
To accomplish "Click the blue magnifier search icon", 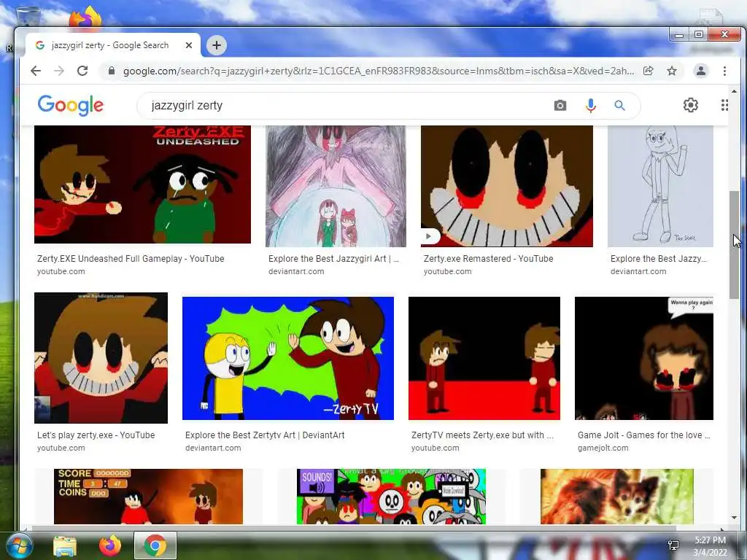I will point(619,105).
